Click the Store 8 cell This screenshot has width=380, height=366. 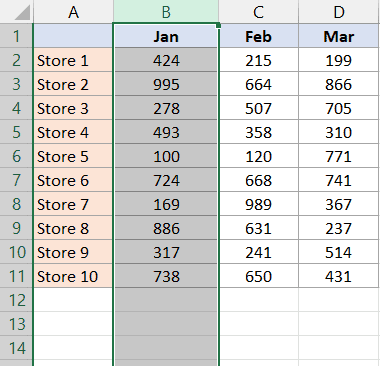click(73, 228)
